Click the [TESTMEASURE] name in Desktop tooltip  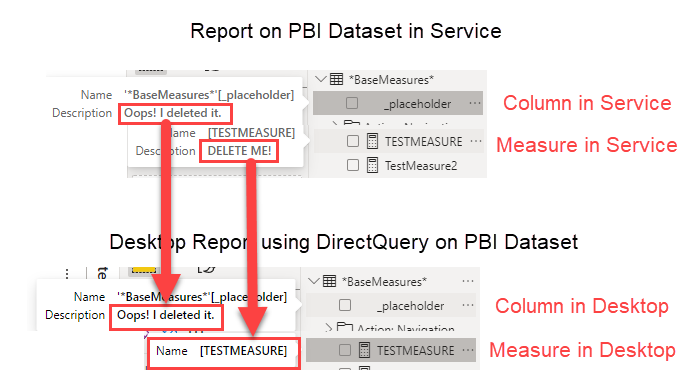pyautogui.click(x=243, y=351)
